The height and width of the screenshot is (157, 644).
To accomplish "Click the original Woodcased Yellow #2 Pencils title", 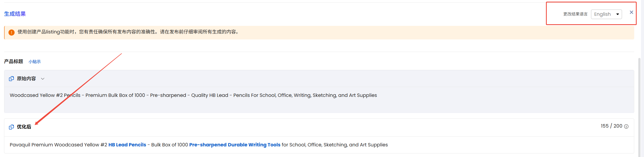I will pos(193,95).
